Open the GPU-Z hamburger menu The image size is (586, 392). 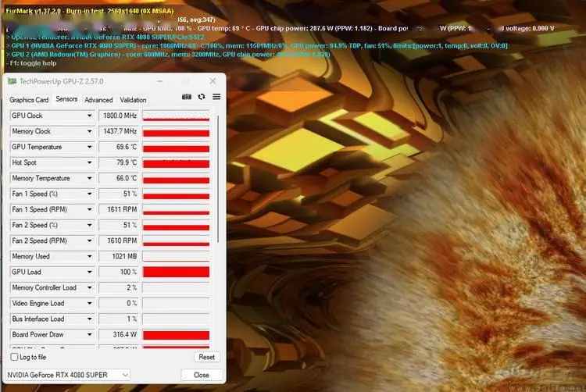[x=216, y=97]
